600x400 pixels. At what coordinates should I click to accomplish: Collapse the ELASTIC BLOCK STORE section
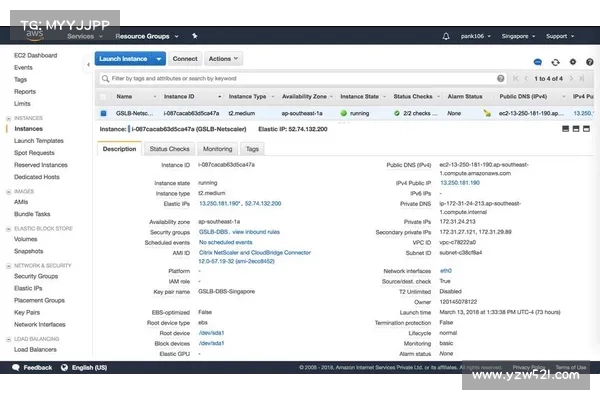click(x=8, y=229)
